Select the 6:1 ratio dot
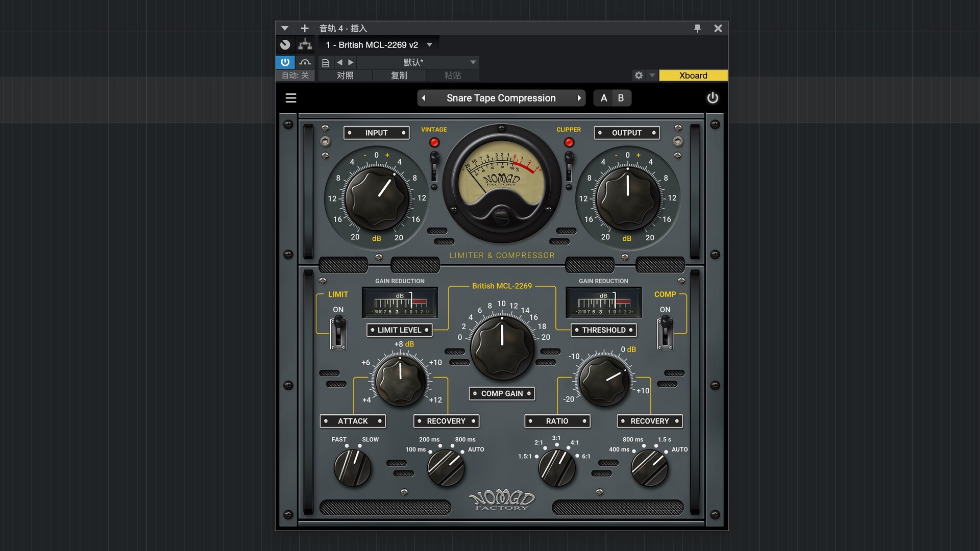 (x=577, y=456)
